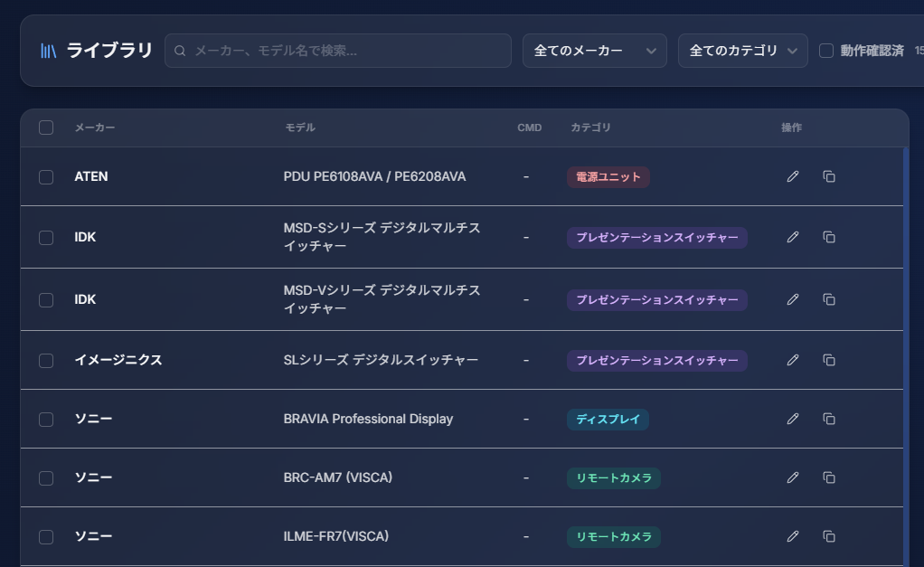Viewport: 924px width, 567px height.
Task: Click BRAVIA Professional Display model text
Action: tap(368, 419)
